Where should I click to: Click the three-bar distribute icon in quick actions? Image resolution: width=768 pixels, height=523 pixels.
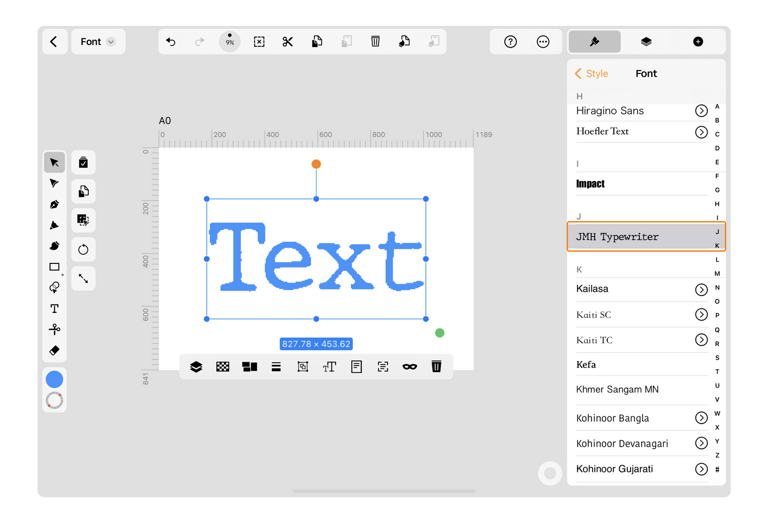276,366
